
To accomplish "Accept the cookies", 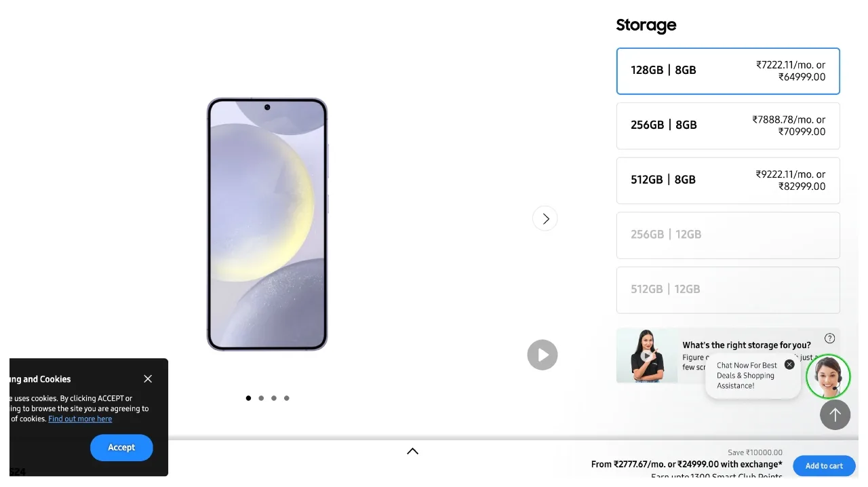I will pos(121,448).
